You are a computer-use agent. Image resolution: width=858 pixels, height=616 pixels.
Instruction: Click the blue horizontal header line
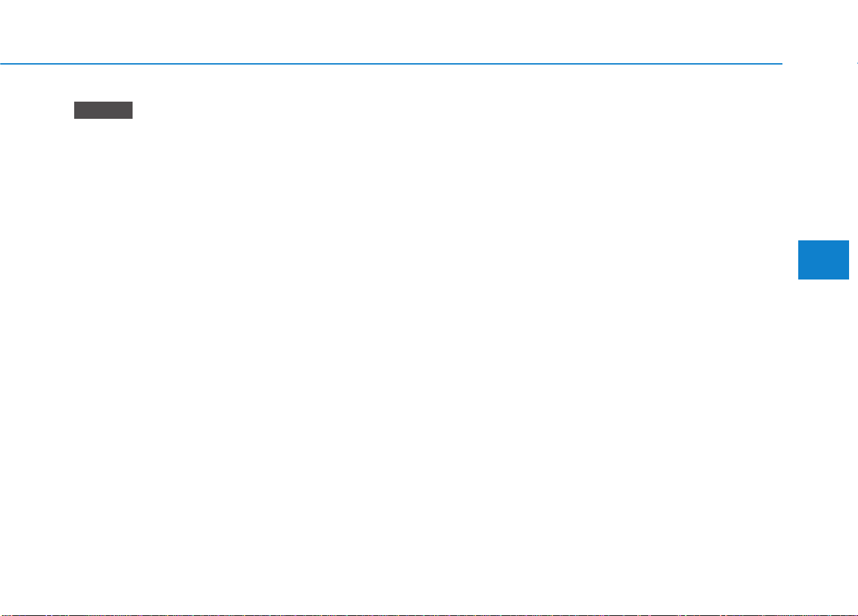[x=391, y=64]
